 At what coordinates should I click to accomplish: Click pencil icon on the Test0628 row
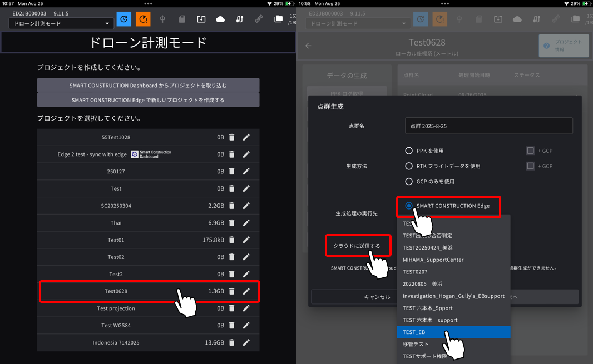coord(246,291)
